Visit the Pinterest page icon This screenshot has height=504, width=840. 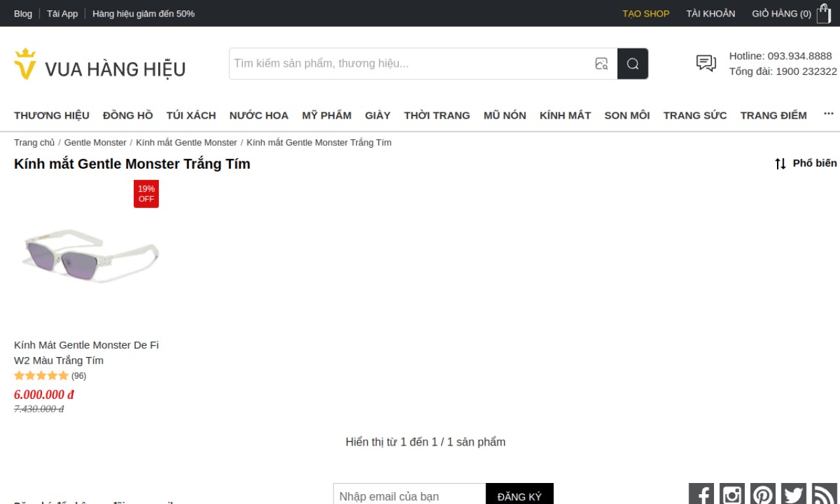coord(763,494)
